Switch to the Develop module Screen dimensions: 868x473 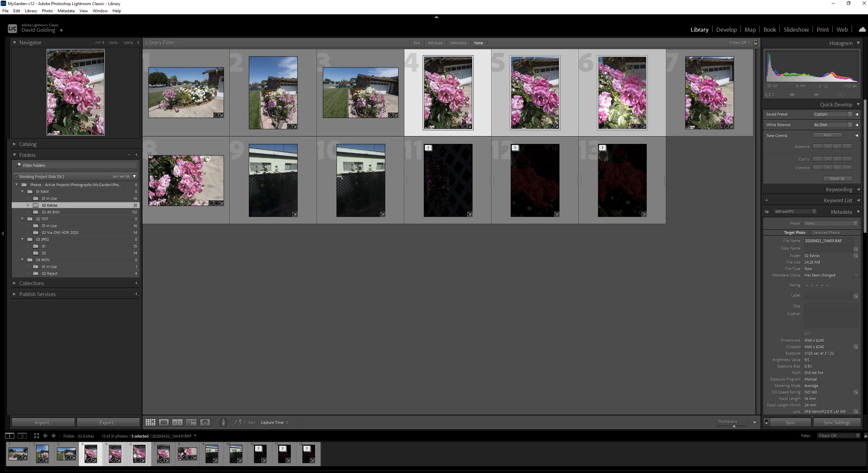pyautogui.click(x=726, y=30)
